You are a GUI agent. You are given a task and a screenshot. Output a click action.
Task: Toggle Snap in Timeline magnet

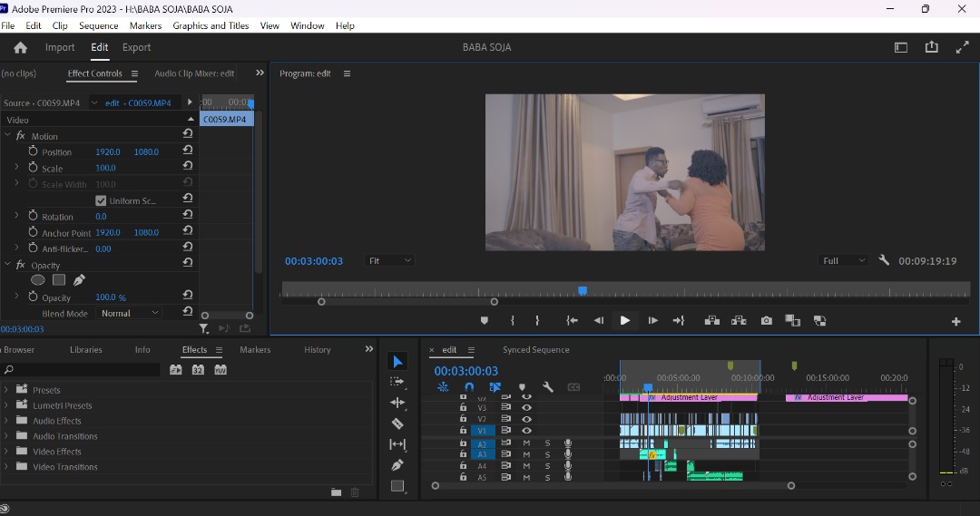(x=469, y=387)
